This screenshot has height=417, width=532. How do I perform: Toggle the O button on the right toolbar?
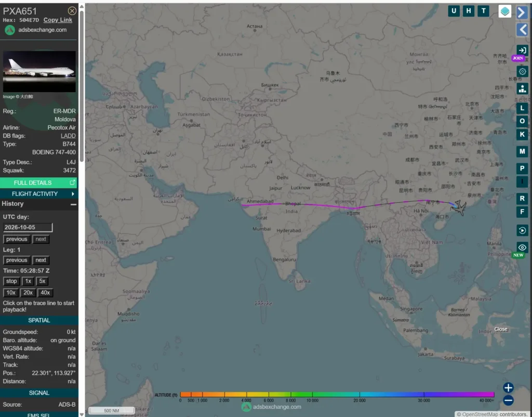[522, 121]
